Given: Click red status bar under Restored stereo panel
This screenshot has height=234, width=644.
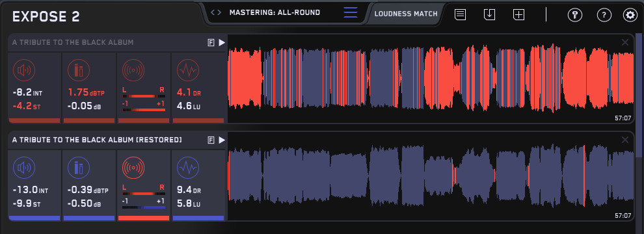Looking at the screenshot, I should point(144,218).
